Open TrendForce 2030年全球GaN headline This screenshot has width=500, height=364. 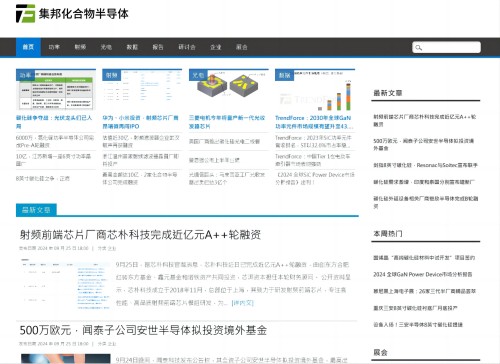[313, 122]
